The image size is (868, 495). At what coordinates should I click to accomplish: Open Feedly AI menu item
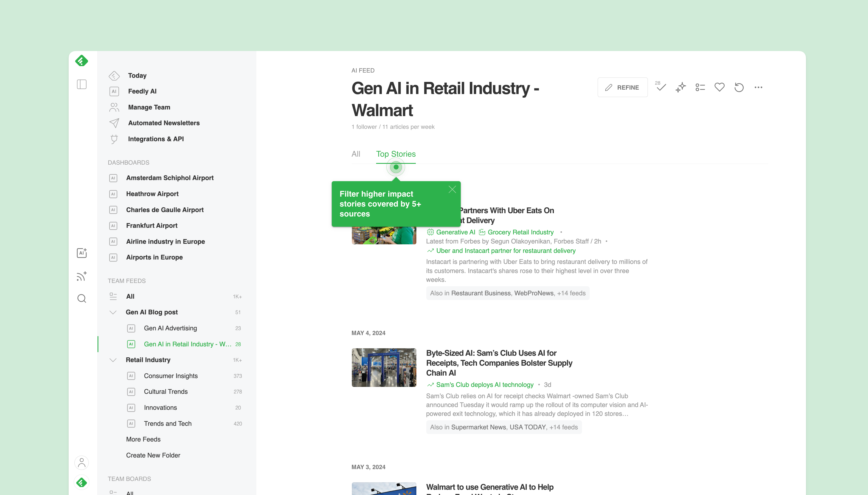(142, 91)
